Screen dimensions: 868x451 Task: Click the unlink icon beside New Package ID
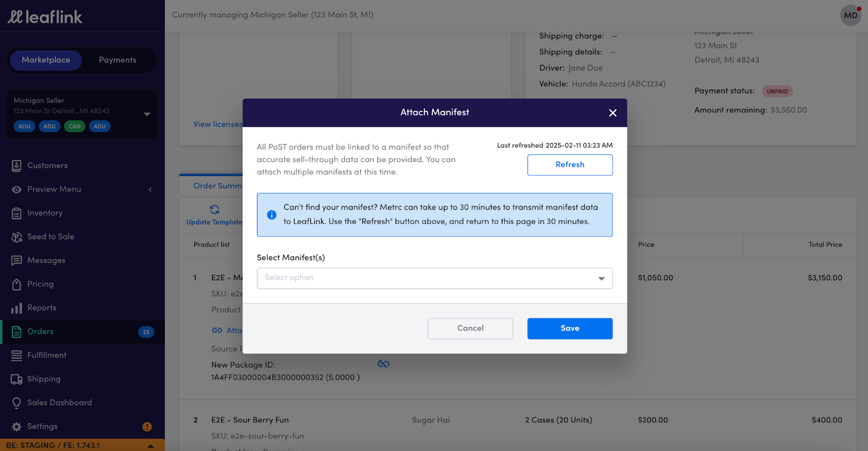384,364
